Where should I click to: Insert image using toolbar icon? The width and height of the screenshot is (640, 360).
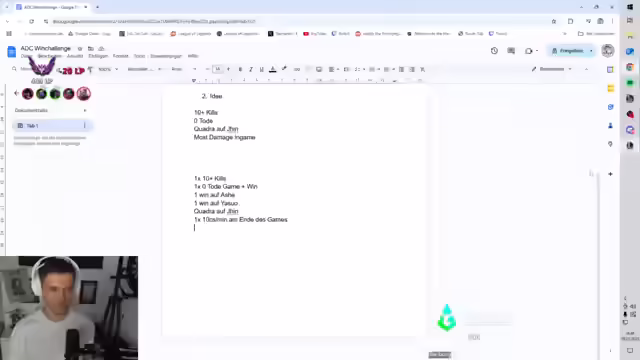[x=319, y=69]
